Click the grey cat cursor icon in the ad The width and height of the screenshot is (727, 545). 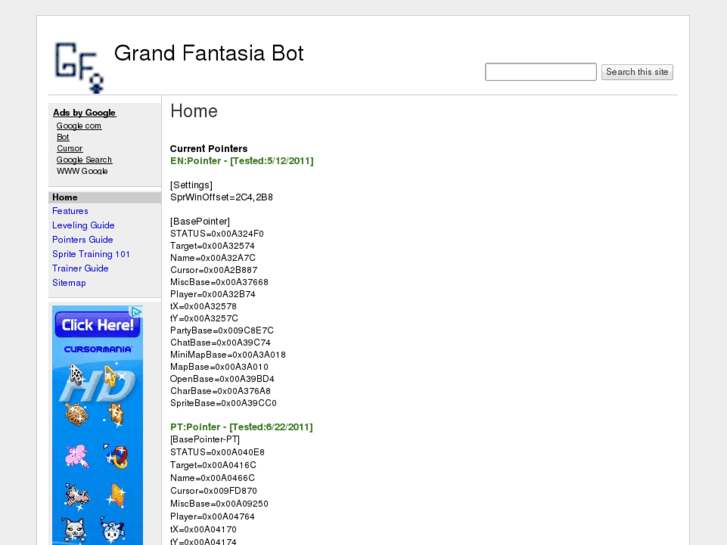click(x=74, y=531)
